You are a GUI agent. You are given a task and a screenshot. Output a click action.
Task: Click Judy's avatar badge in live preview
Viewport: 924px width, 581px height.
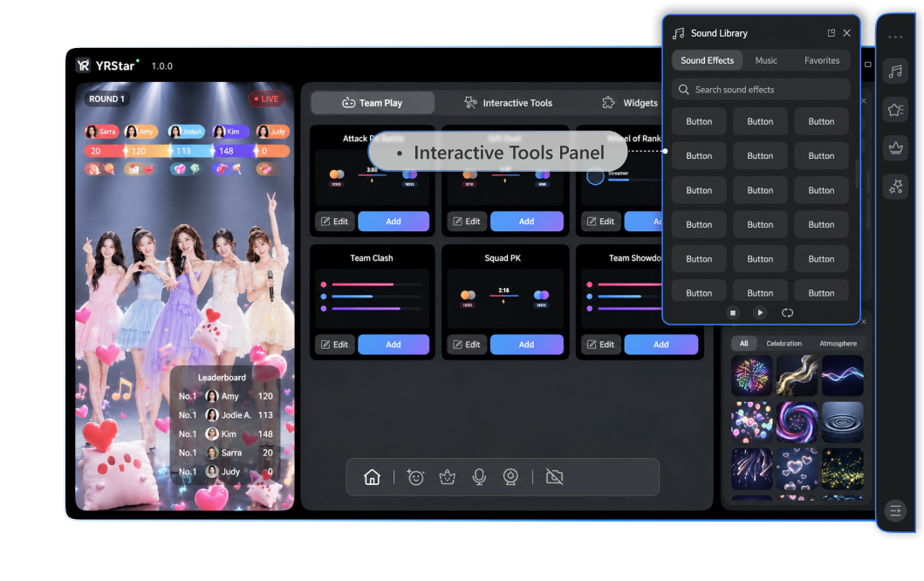(273, 132)
